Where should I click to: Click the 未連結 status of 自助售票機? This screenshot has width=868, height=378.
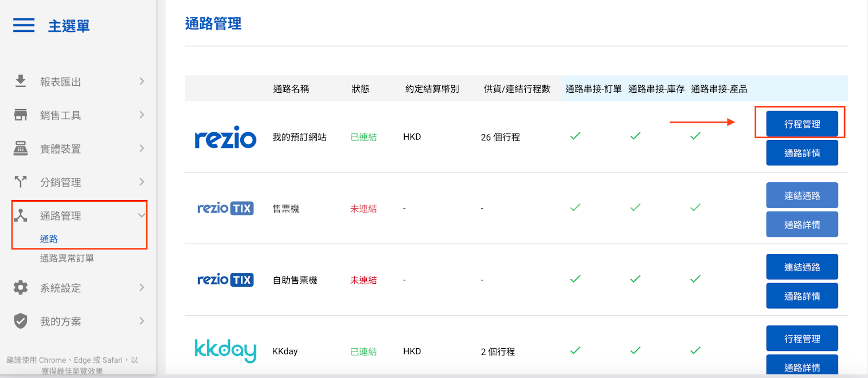pos(363,280)
